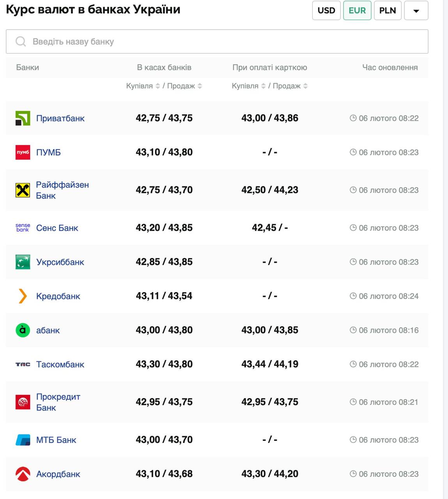Screen dimensions: 448x499
Task: Click the Raiffeisen Bank yellow logo
Action: coord(23,190)
